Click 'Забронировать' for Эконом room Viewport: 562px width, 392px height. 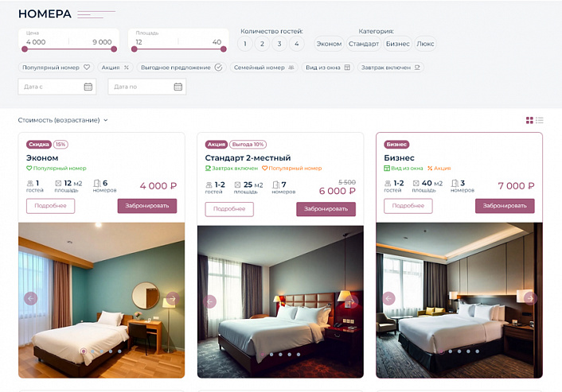tap(147, 206)
